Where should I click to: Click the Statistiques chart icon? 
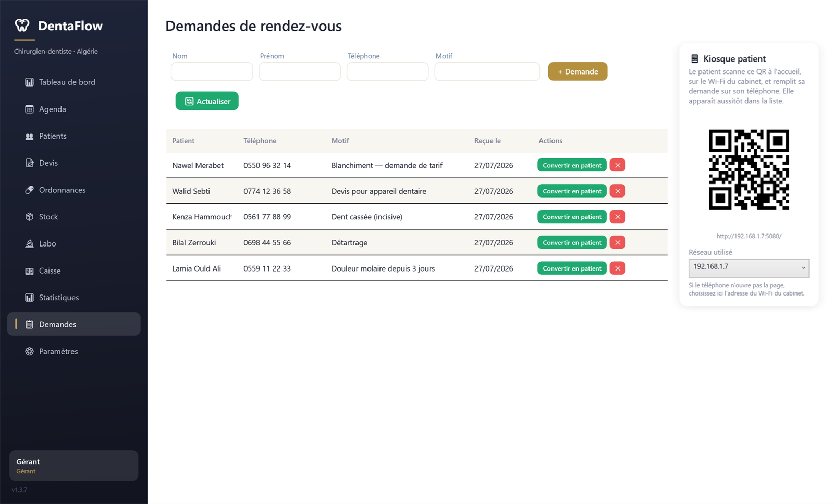[x=29, y=298]
